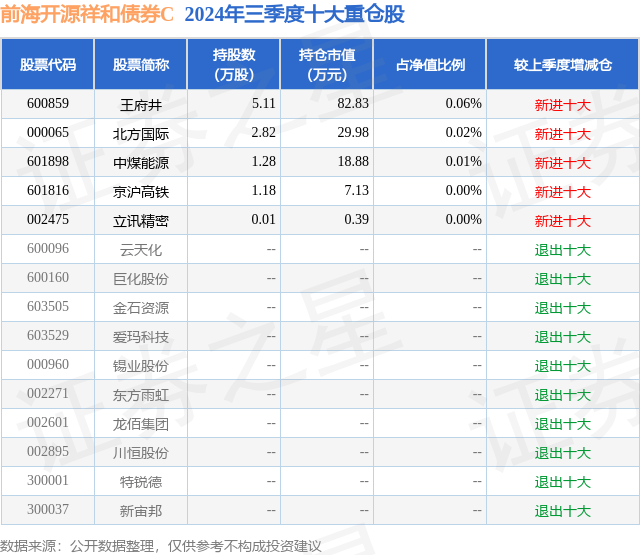This screenshot has height=555, width=640.
Task: Click the 新进十大 label for 王府井
Action: point(563,105)
